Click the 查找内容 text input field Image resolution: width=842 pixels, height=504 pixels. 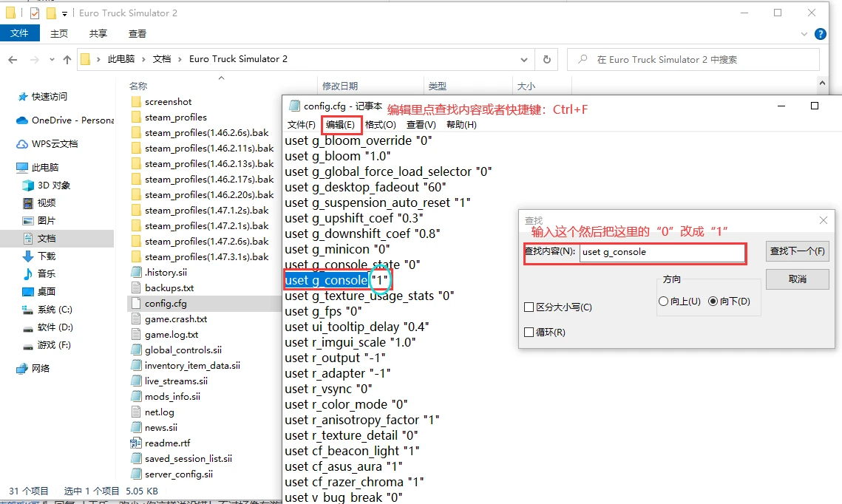point(662,252)
